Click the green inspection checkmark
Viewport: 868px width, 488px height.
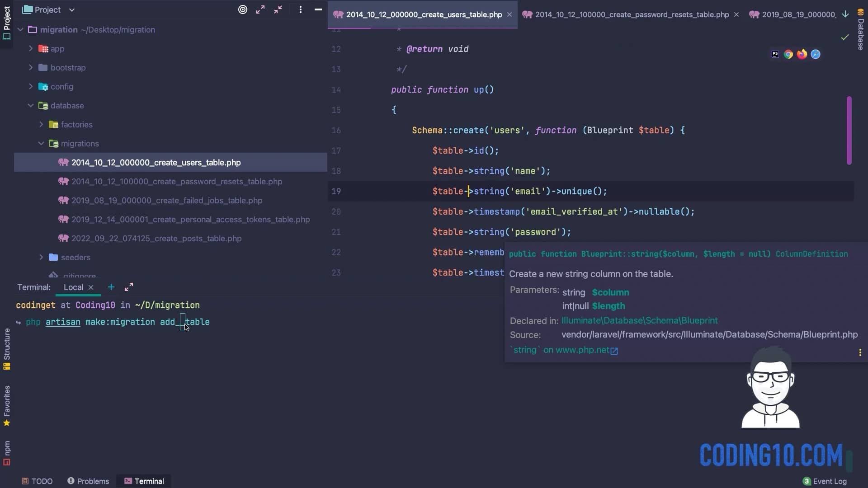point(845,37)
